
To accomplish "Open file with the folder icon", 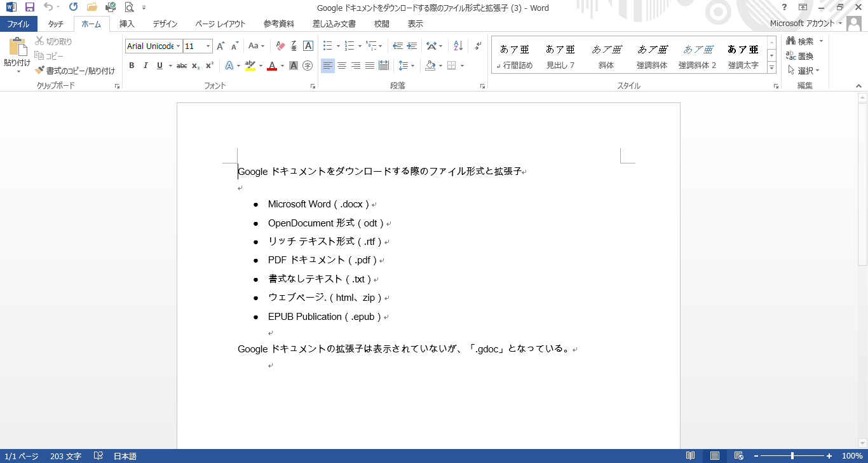I will (92, 8).
